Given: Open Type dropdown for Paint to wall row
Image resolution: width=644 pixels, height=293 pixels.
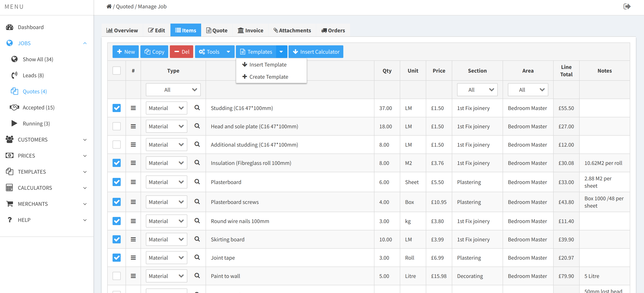Looking at the screenshot, I should coord(166,276).
